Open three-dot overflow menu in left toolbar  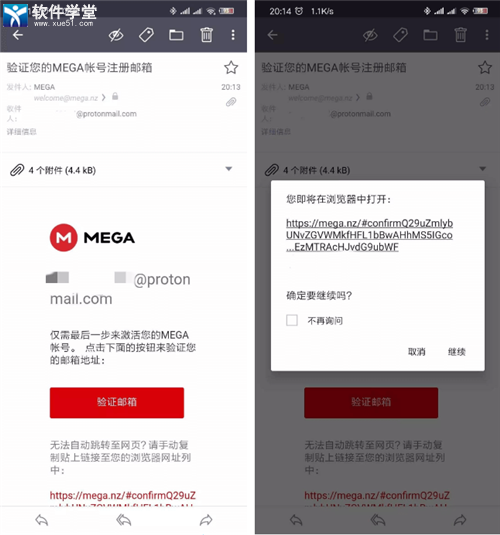pyautogui.click(x=233, y=35)
